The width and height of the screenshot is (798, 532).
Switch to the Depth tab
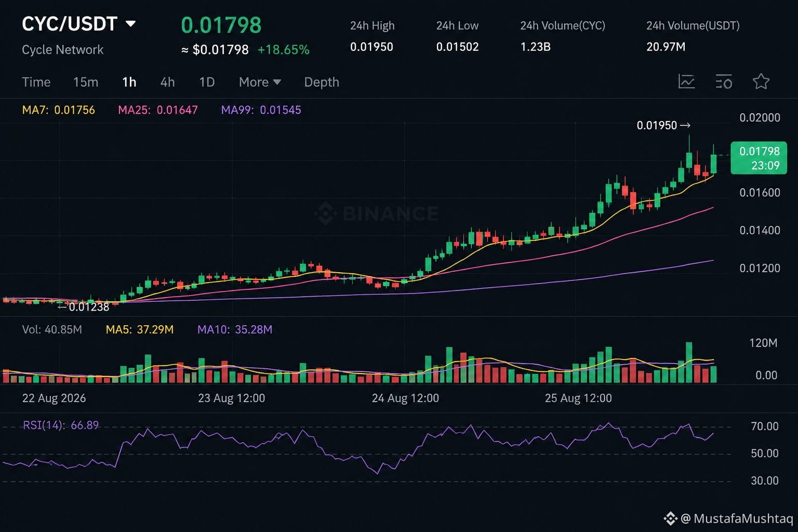[x=322, y=82]
